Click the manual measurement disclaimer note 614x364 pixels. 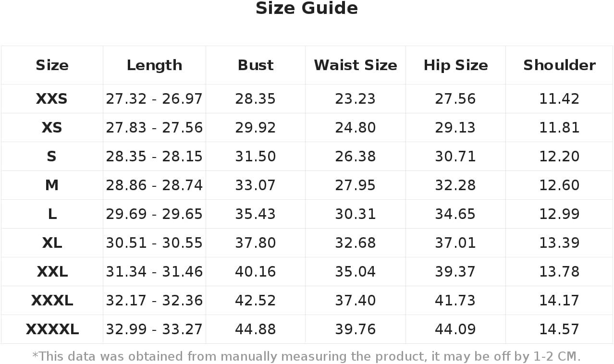tap(307, 356)
